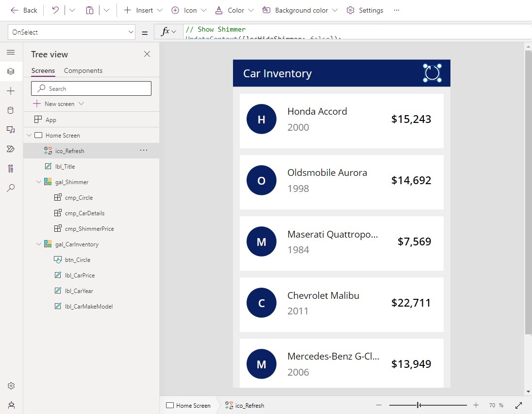The height and width of the screenshot is (414, 532).
Task: Select lbl_CarPrice in the tree
Action: coord(80,276)
